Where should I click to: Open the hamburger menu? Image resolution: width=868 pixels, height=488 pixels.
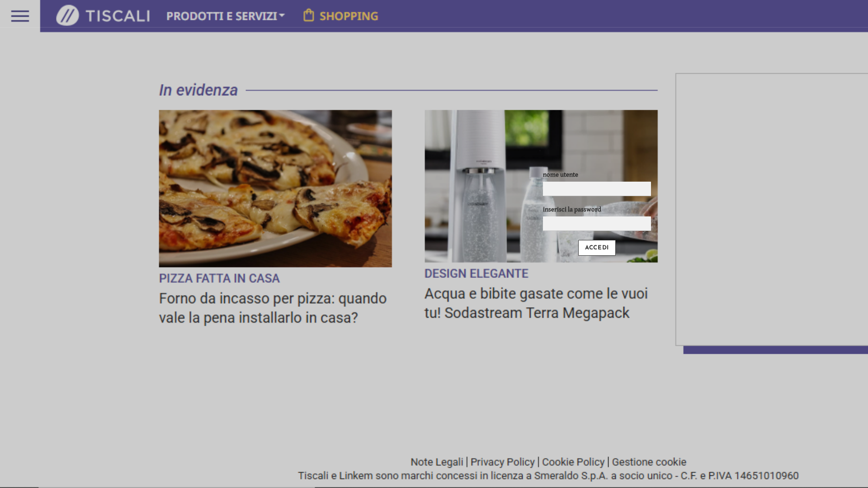[20, 16]
